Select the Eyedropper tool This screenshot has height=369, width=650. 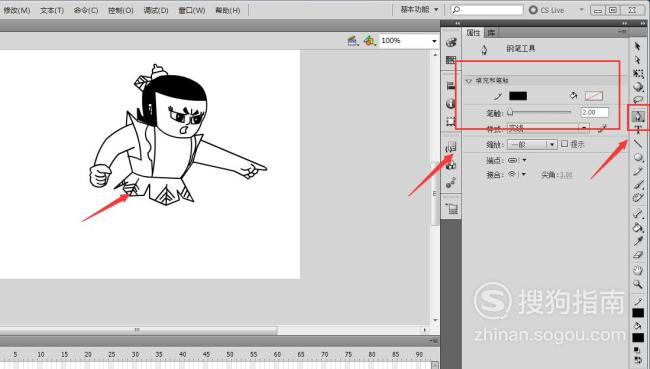[x=638, y=241]
